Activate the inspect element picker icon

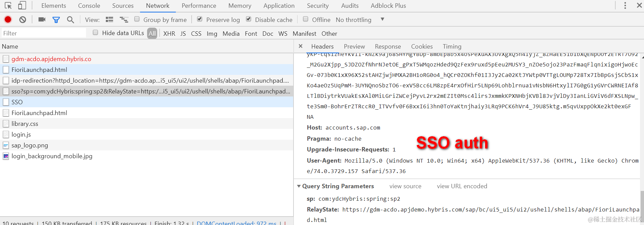tap(8, 5)
